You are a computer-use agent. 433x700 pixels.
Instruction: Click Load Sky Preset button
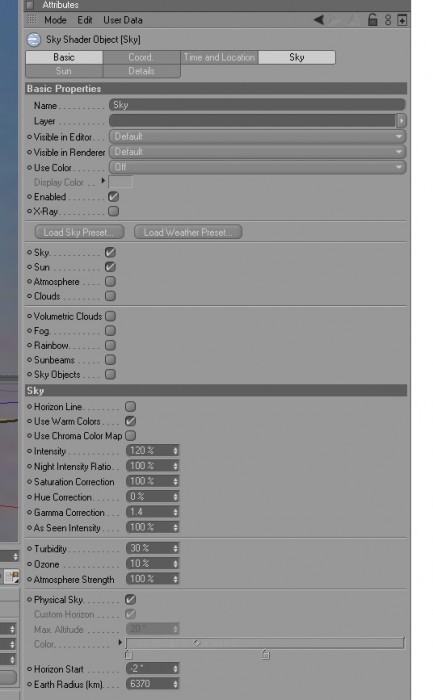79,232
